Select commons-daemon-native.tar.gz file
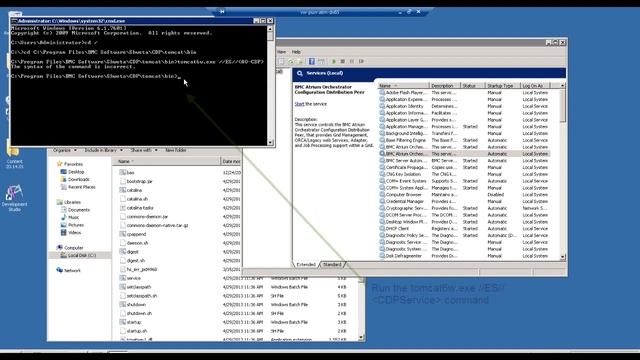Viewport: 640px width, 360px height. click(x=154, y=225)
